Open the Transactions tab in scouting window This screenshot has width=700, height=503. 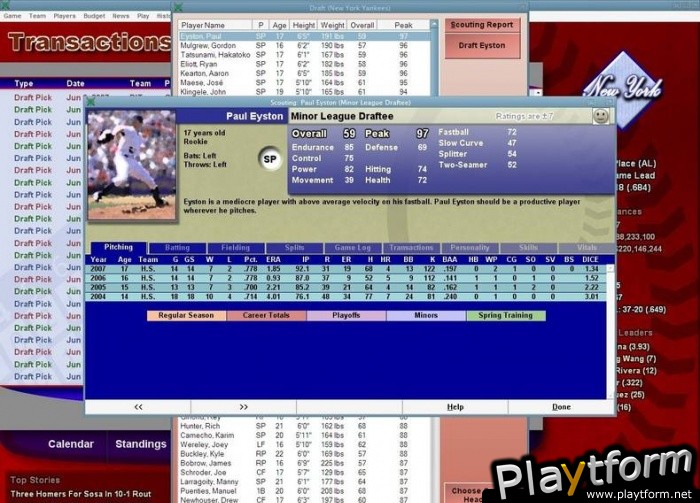(x=411, y=248)
